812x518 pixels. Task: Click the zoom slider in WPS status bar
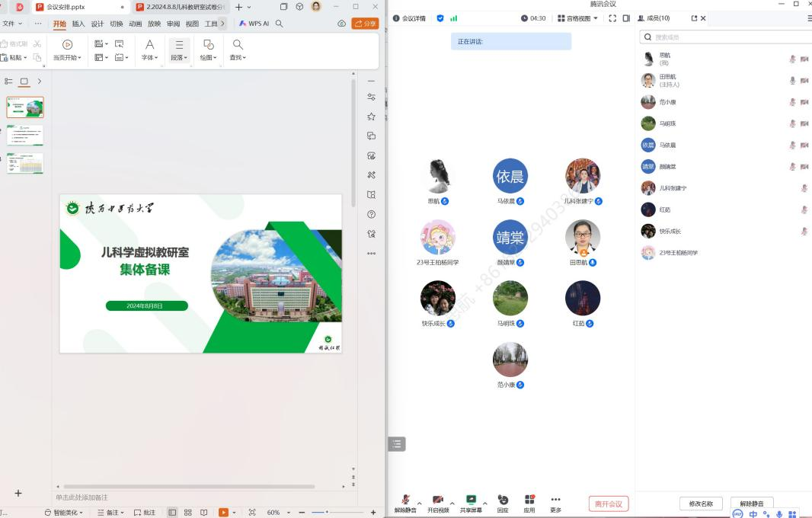click(328, 513)
